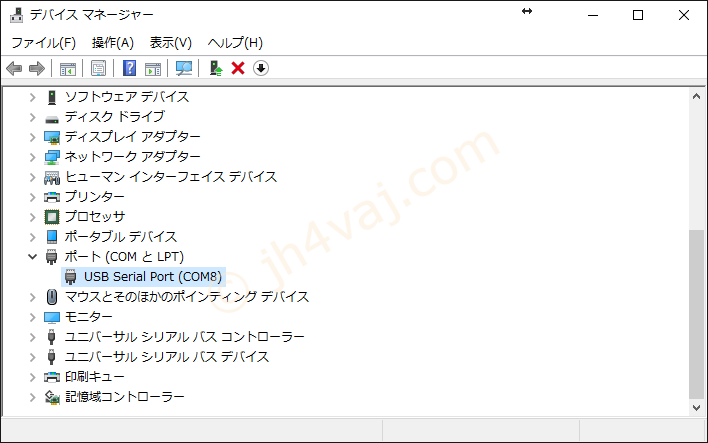Open Properties from the toolbar icon
708x443 pixels.
click(x=98, y=69)
